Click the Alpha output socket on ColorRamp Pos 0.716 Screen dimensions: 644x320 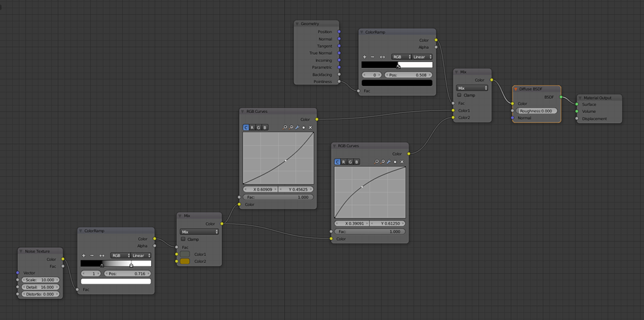pos(155,246)
